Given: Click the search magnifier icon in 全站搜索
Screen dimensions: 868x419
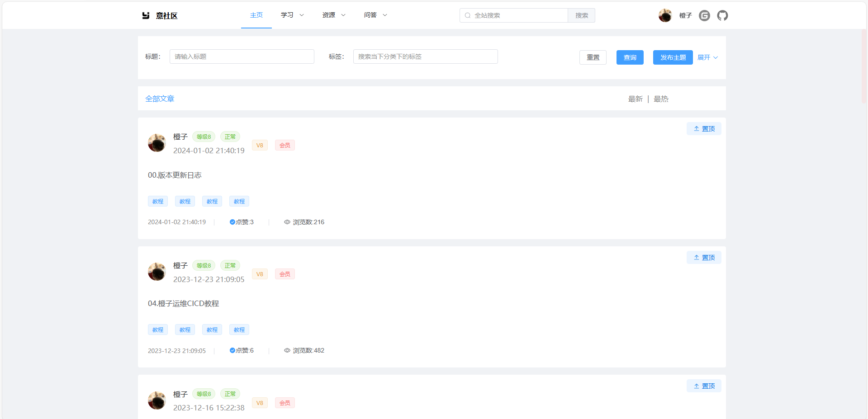Looking at the screenshot, I should tap(468, 15).
